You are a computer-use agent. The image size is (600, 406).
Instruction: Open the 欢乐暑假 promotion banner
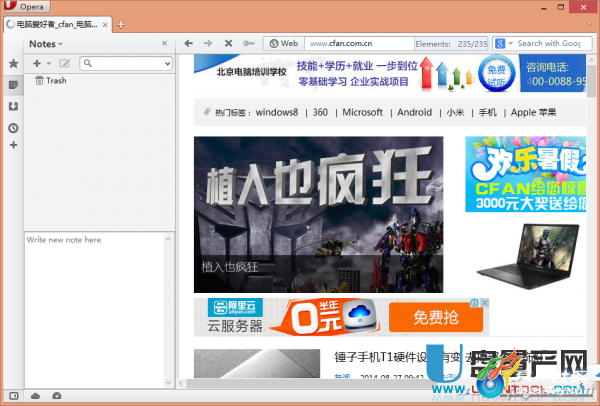pos(525,174)
